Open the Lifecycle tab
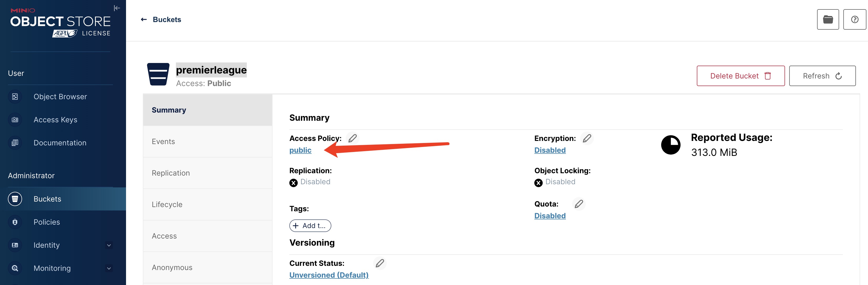This screenshot has height=285, width=868. click(208, 204)
